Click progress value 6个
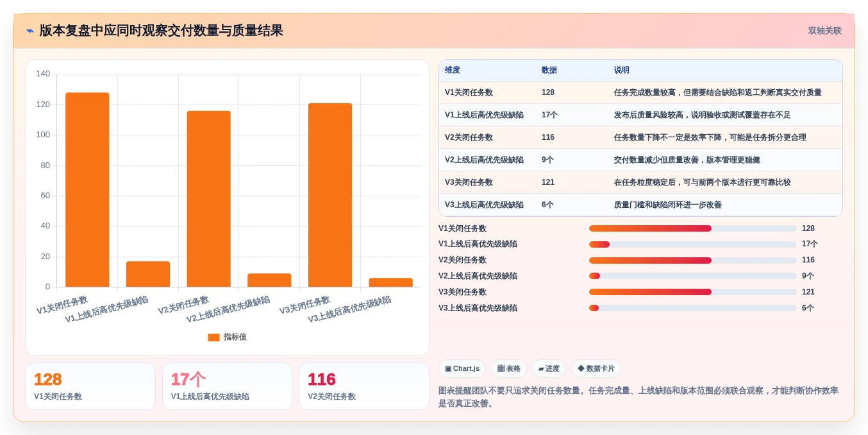 (x=808, y=308)
